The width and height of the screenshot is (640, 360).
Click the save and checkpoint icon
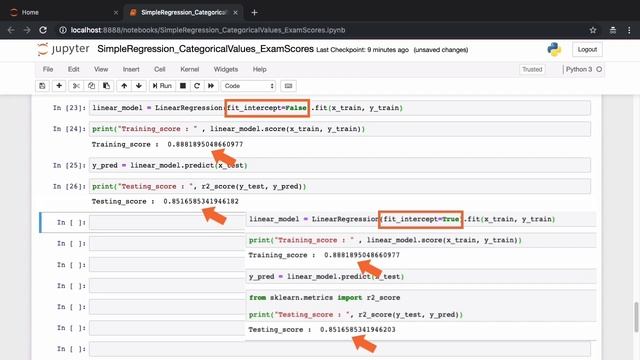[42, 86]
